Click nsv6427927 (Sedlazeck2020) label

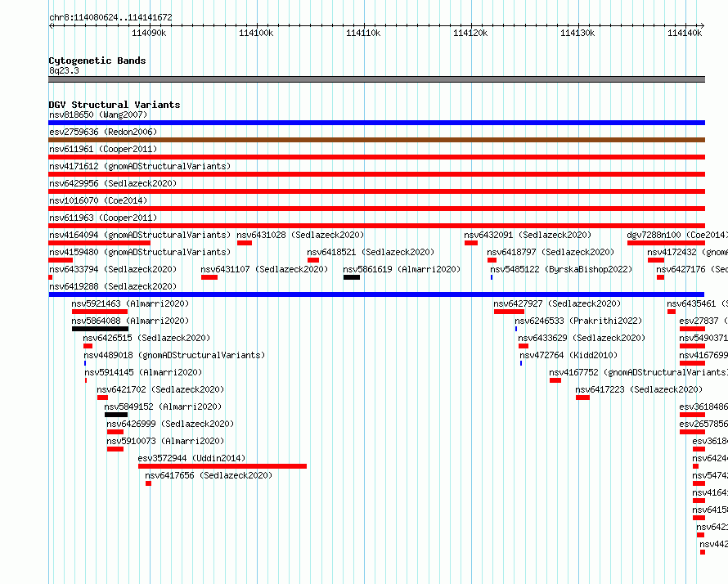click(x=557, y=303)
